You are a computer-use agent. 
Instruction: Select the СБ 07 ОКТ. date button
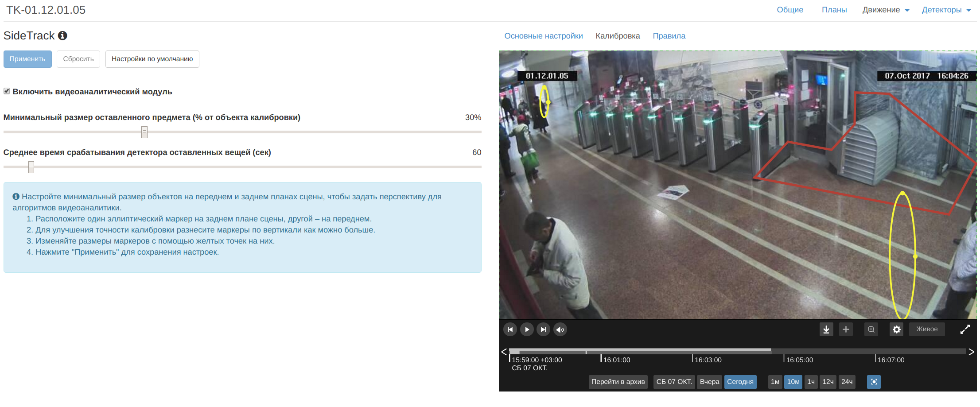pos(674,382)
